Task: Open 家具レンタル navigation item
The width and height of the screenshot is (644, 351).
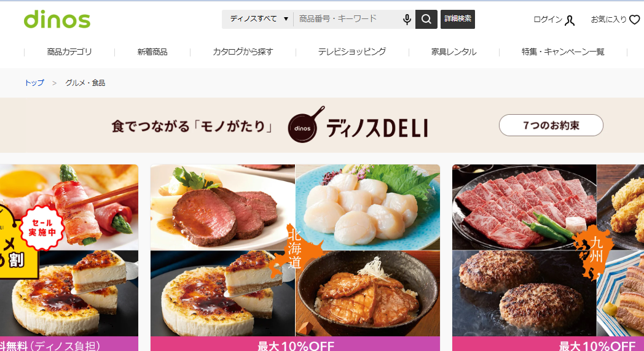Action: tap(454, 52)
